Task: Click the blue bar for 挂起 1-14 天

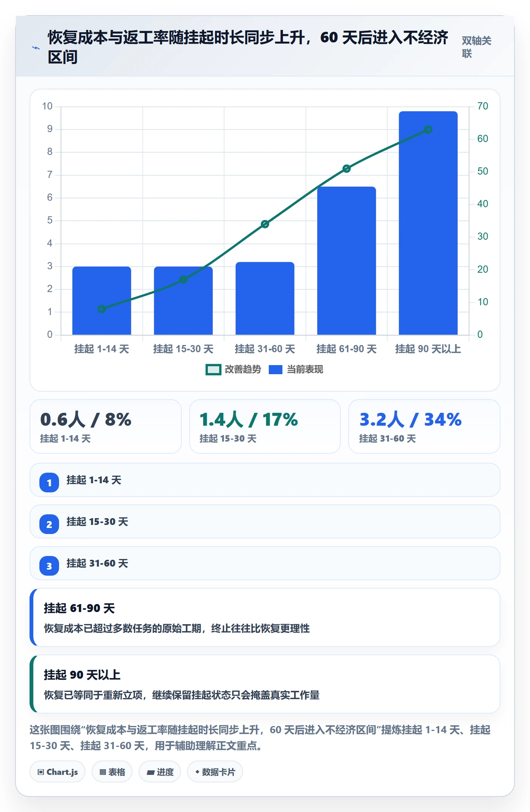Action: (x=102, y=301)
